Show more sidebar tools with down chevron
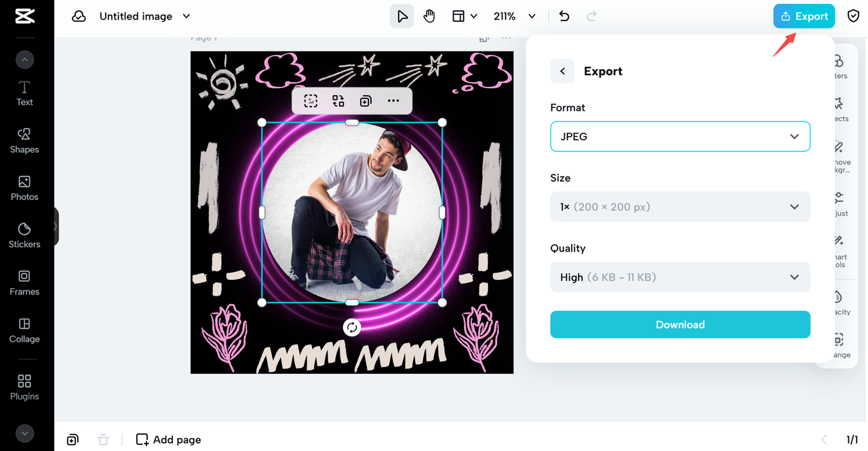 click(x=24, y=433)
